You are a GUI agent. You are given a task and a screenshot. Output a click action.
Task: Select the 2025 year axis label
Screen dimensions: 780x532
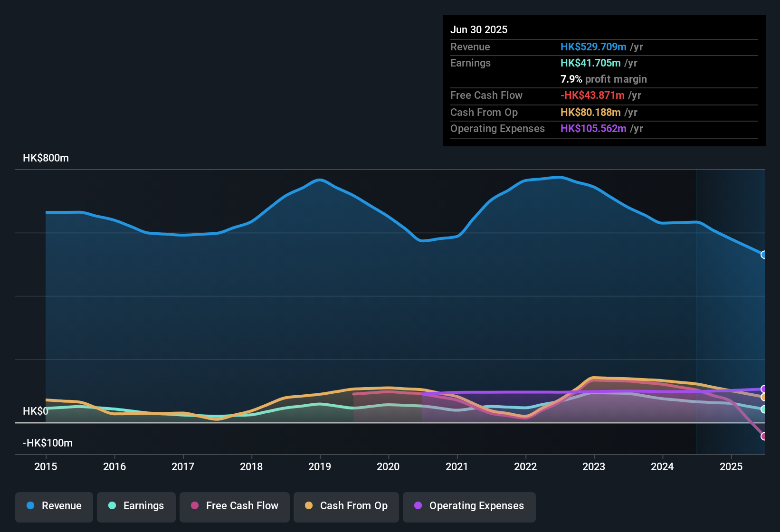point(731,467)
